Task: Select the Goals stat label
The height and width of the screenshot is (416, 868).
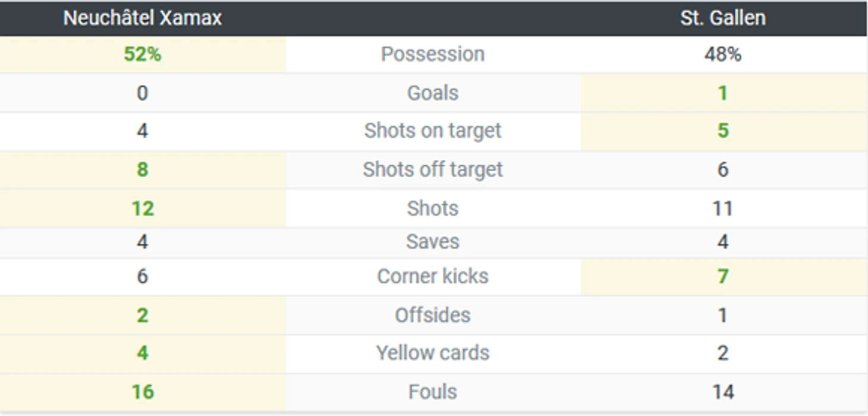Action: click(x=433, y=93)
